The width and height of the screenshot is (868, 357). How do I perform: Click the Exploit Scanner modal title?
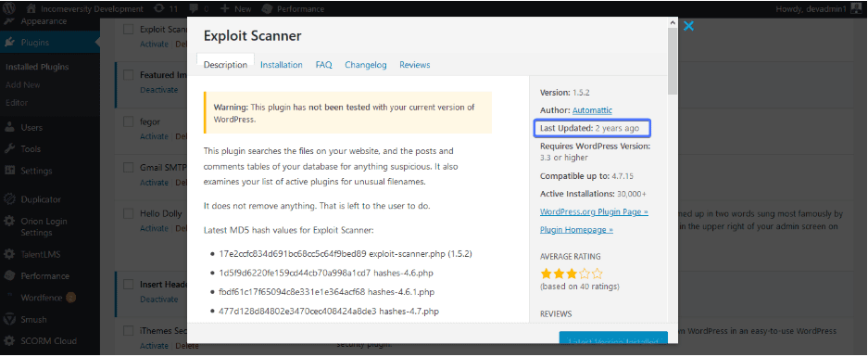(x=252, y=36)
